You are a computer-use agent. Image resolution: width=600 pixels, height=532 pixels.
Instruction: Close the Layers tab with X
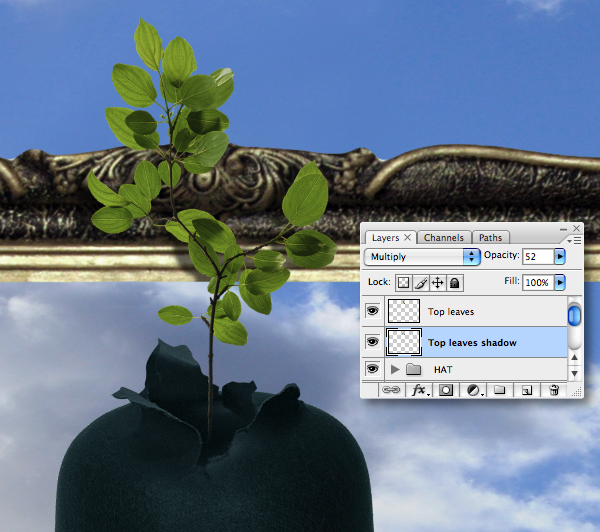click(x=408, y=237)
